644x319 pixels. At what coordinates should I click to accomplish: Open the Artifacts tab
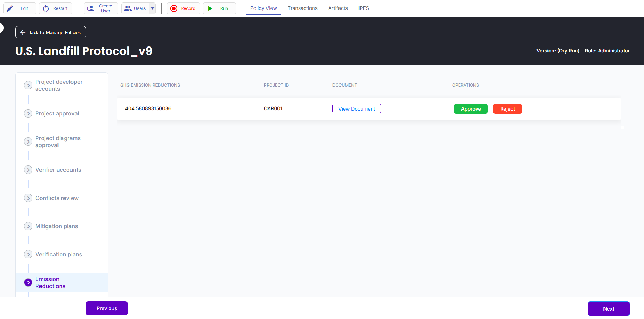[338, 8]
